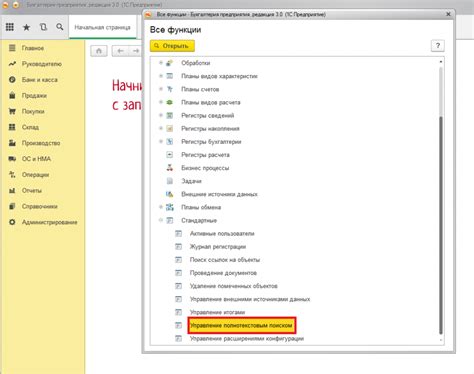Open the Справочники section

pos(39,206)
